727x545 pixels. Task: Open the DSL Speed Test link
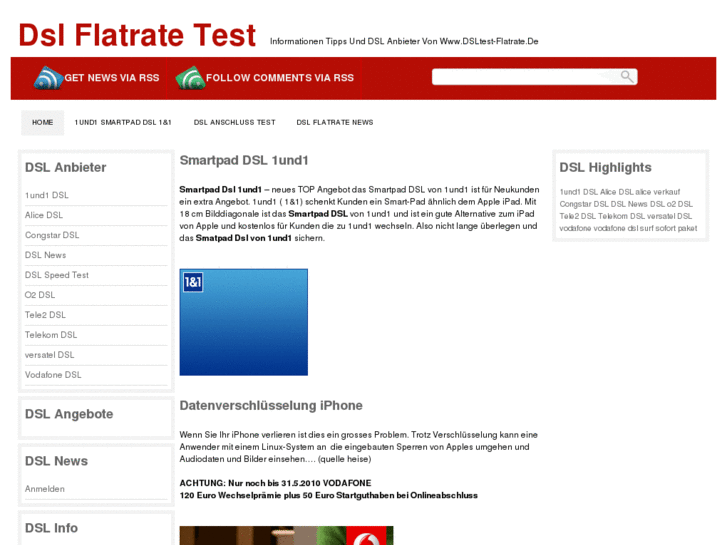pos(57,275)
